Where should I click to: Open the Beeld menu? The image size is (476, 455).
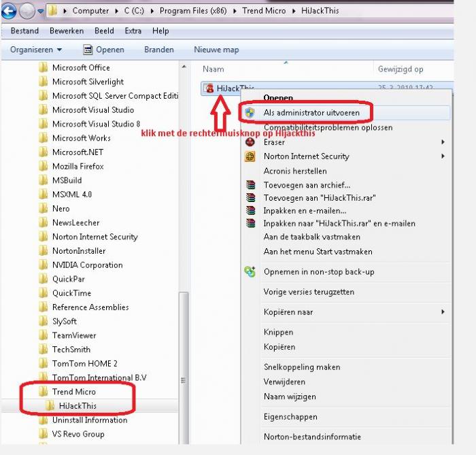point(104,31)
